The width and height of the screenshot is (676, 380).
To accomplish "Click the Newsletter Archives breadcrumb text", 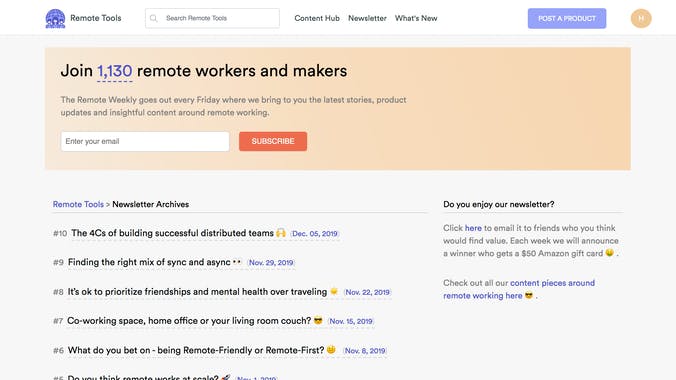I will click(x=150, y=204).
